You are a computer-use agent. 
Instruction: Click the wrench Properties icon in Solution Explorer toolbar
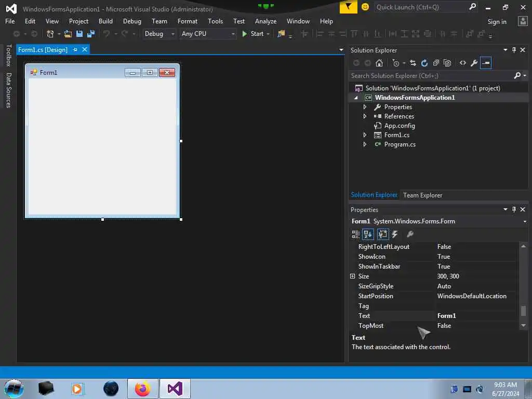[x=474, y=63]
